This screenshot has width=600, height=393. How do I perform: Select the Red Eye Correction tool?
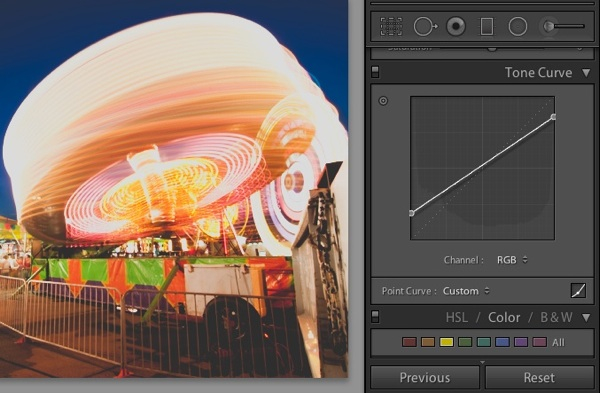coord(456,26)
